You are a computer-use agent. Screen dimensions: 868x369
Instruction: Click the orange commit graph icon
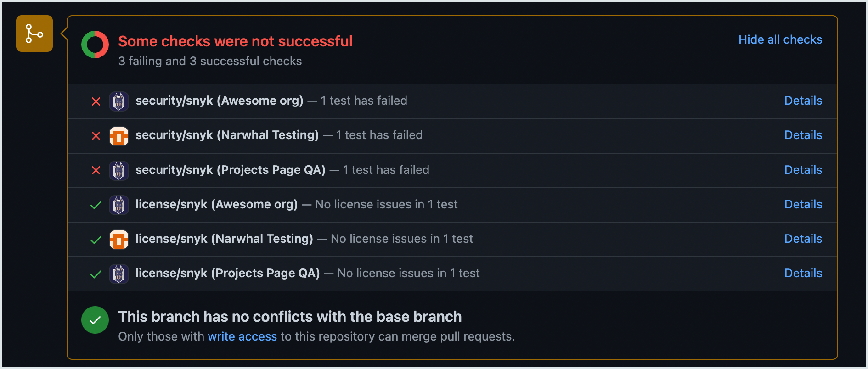click(34, 34)
